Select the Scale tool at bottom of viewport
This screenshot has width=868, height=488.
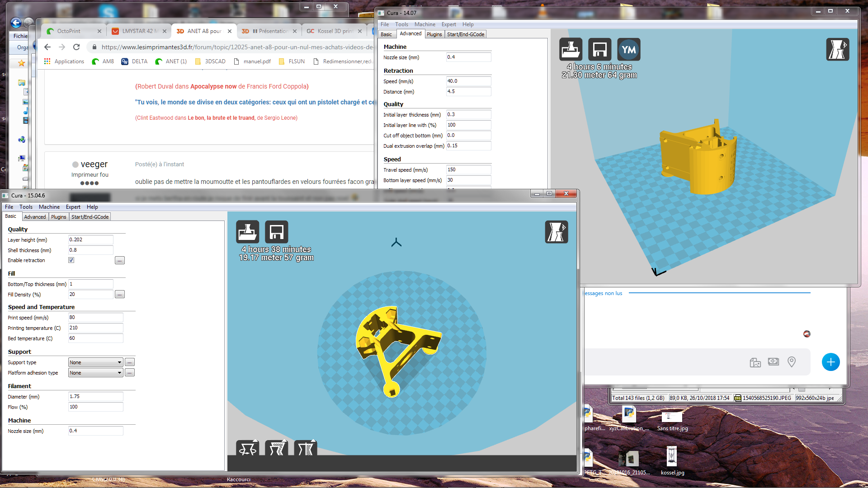(x=276, y=448)
